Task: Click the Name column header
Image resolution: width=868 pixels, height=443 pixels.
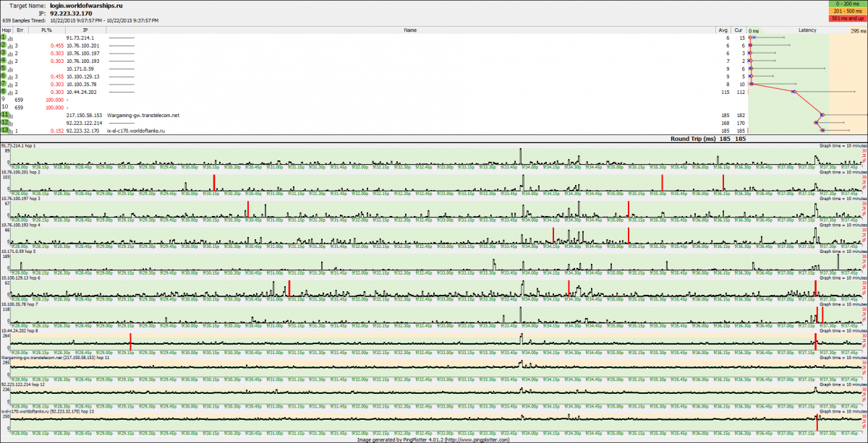Action: [x=410, y=30]
